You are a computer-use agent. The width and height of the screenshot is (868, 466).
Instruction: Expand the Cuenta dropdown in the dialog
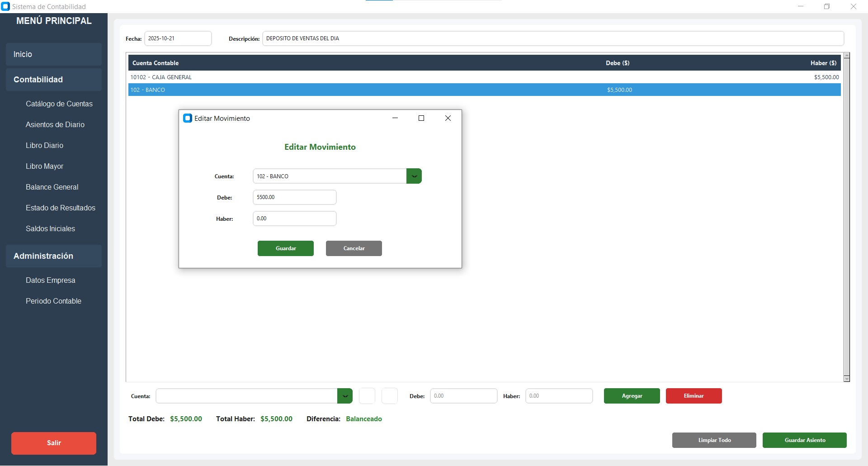coord(414,176)
